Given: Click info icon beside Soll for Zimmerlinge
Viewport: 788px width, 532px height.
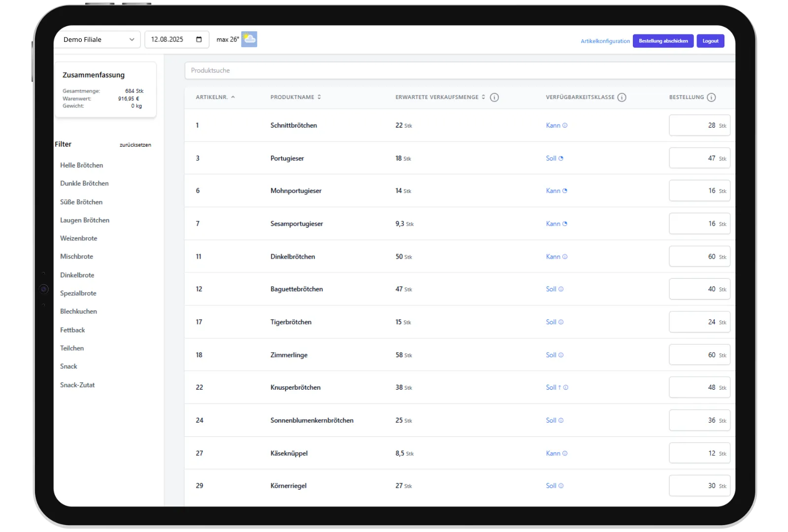Looking at the screenshot, I should click(561, 355).
